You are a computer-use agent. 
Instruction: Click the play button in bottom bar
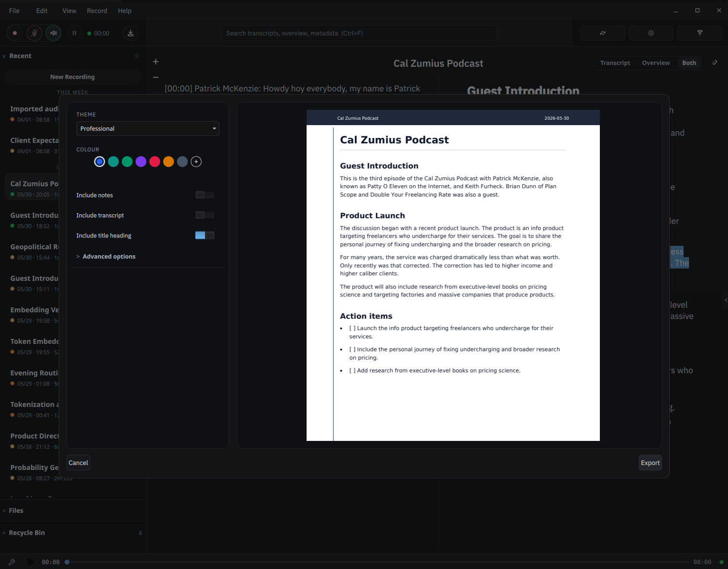pos(31,562)
